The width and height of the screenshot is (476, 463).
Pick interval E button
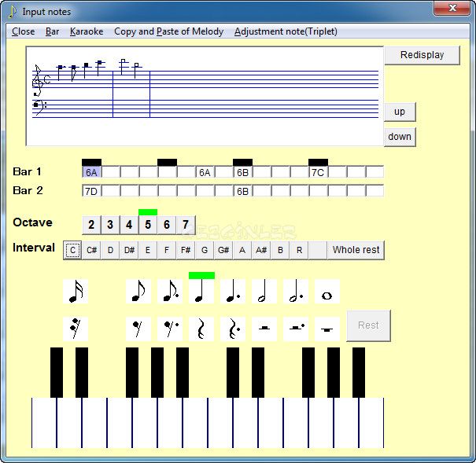[148, 250]
